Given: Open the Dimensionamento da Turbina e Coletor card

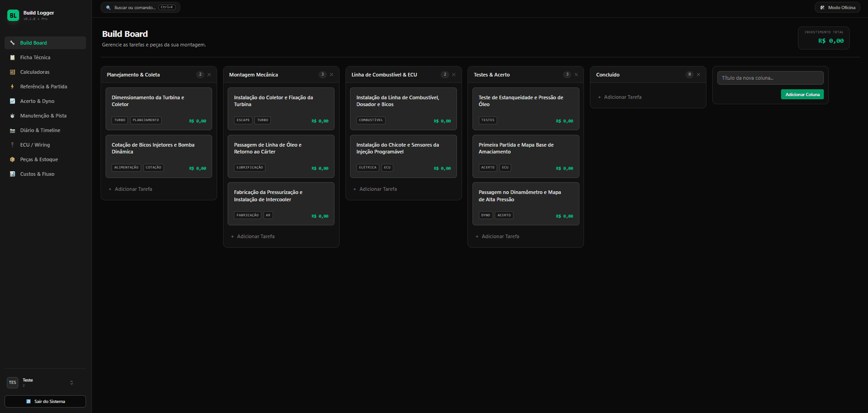Looking at the screenshot, I should 159,109.
